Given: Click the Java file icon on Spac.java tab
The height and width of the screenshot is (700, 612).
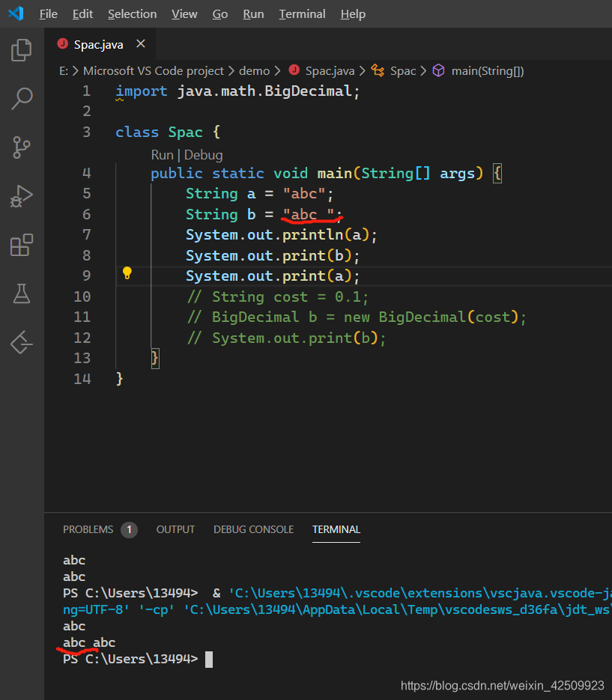Looking at the screenshot, I should click(62, 43).
